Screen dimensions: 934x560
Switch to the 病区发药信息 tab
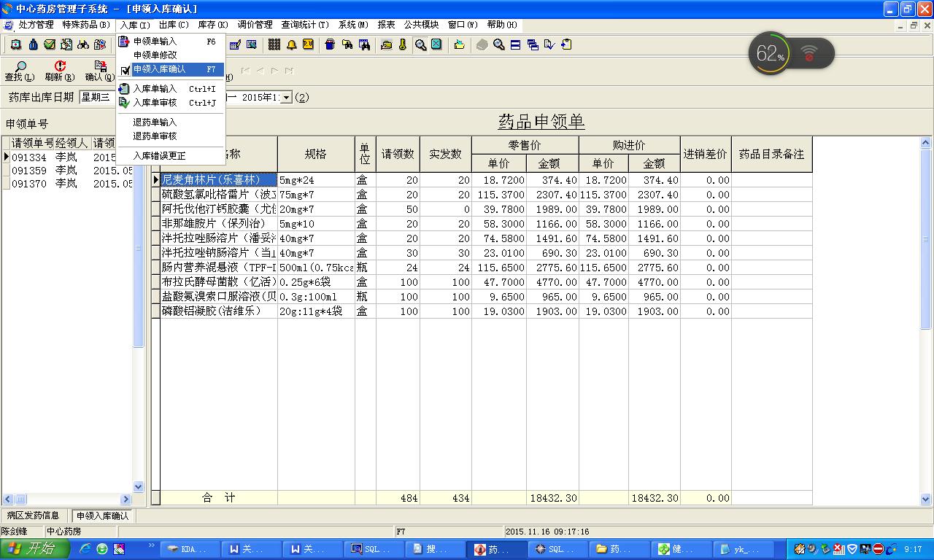click(34, 516)
